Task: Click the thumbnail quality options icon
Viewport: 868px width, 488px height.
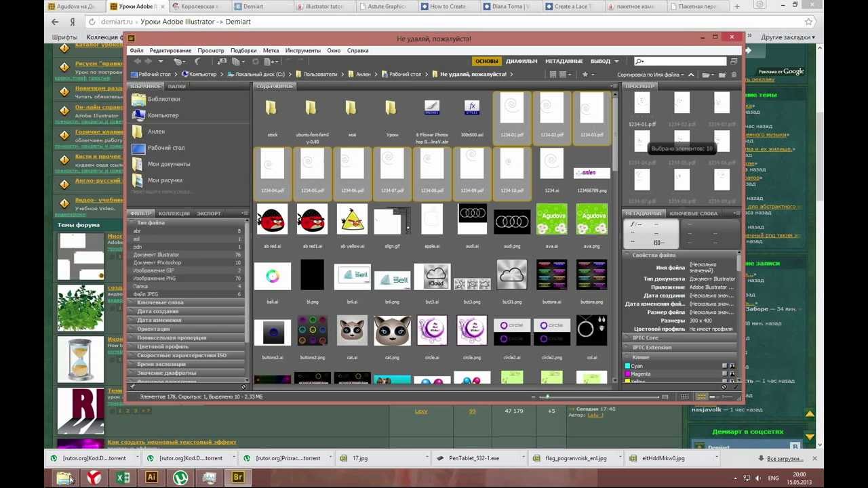Action: click(x=564, y=75)
